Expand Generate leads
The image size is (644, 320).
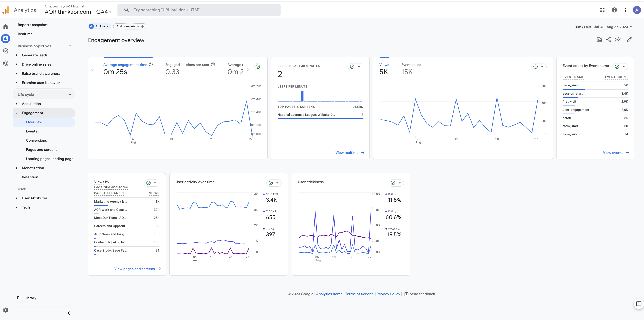pyautogui.click(x=17, y=55)
